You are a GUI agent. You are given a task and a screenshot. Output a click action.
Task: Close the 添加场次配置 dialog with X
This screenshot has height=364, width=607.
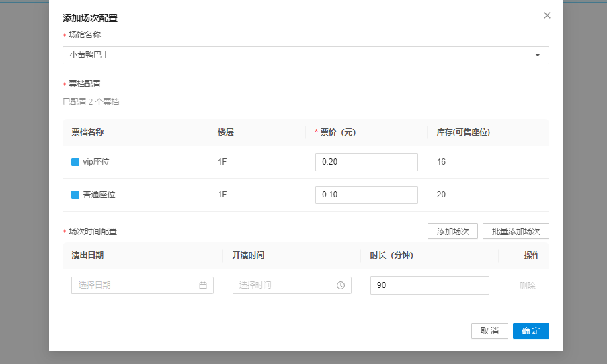[x=547, y=15]
